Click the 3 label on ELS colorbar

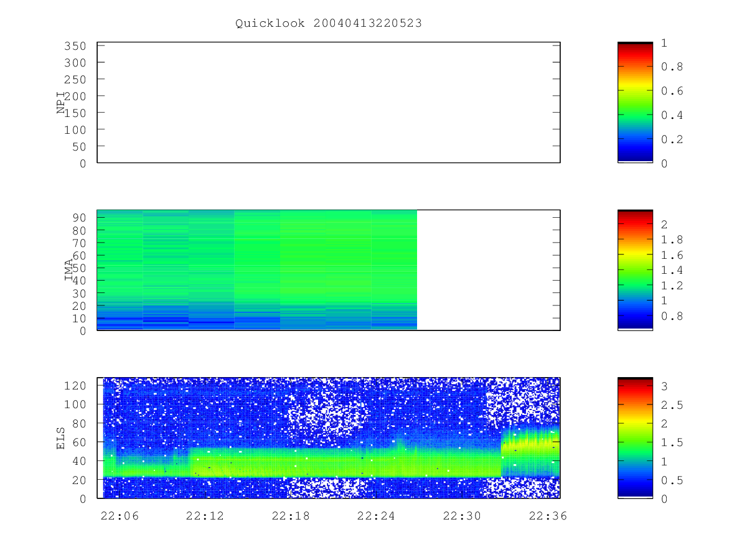click(664, 386)
